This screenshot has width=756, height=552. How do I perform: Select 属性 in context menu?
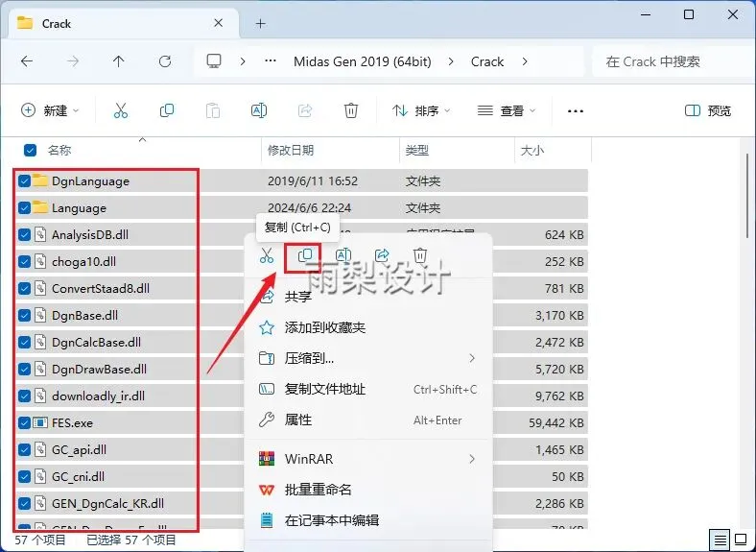click(368, 420)
